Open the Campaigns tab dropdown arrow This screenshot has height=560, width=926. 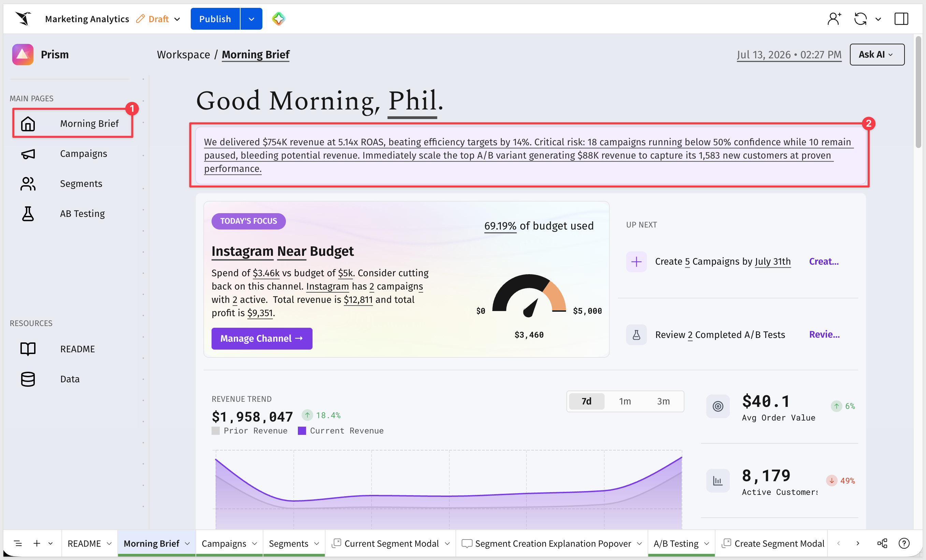255,544
